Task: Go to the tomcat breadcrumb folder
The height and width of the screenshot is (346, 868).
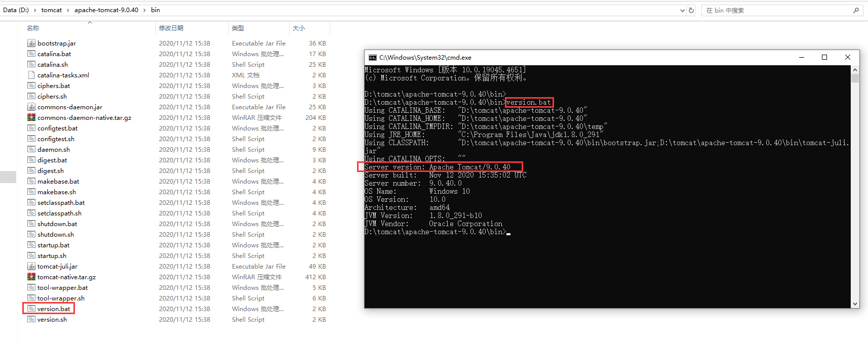Action: (x=52, y=10)
